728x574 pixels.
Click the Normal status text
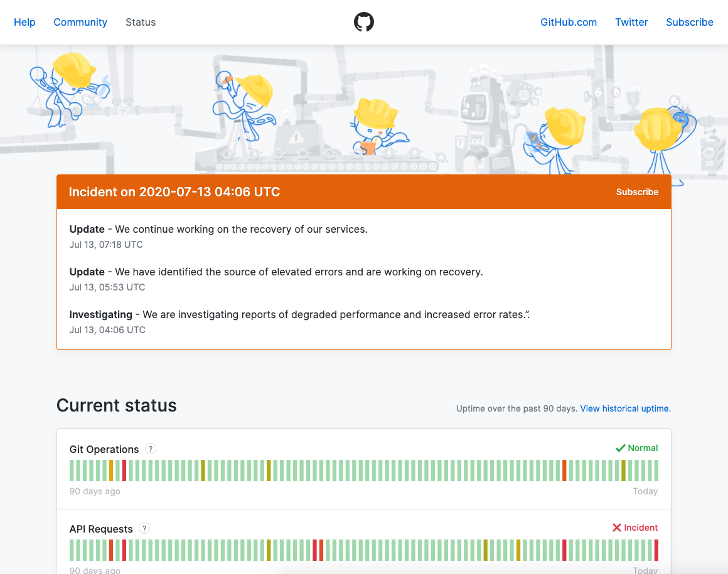tap(643, 449)
